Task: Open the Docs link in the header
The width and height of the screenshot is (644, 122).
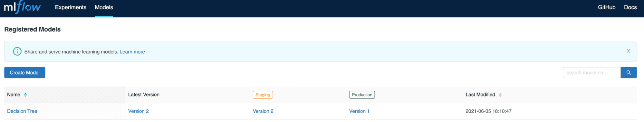Action: [x=630, y=7]
